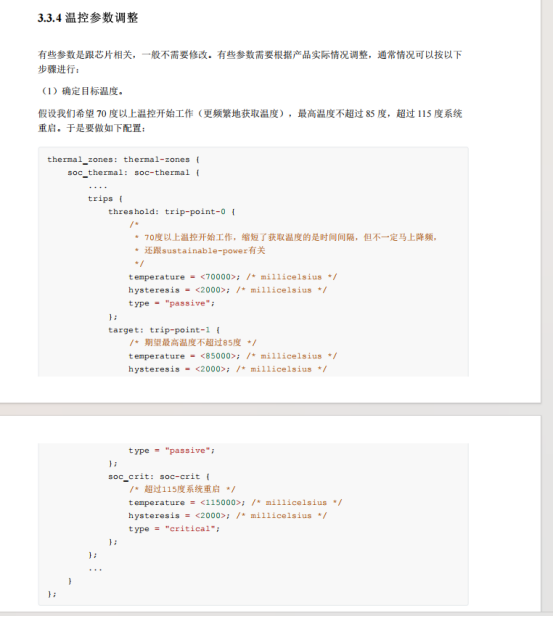Click comment "超过115度系统重启"
Image resolution: width=554 pixels, height=617 pixels.
[182, 490]
